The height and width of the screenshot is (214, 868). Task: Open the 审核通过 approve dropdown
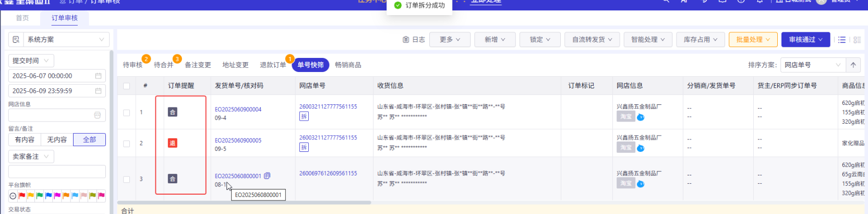point(805,40)
